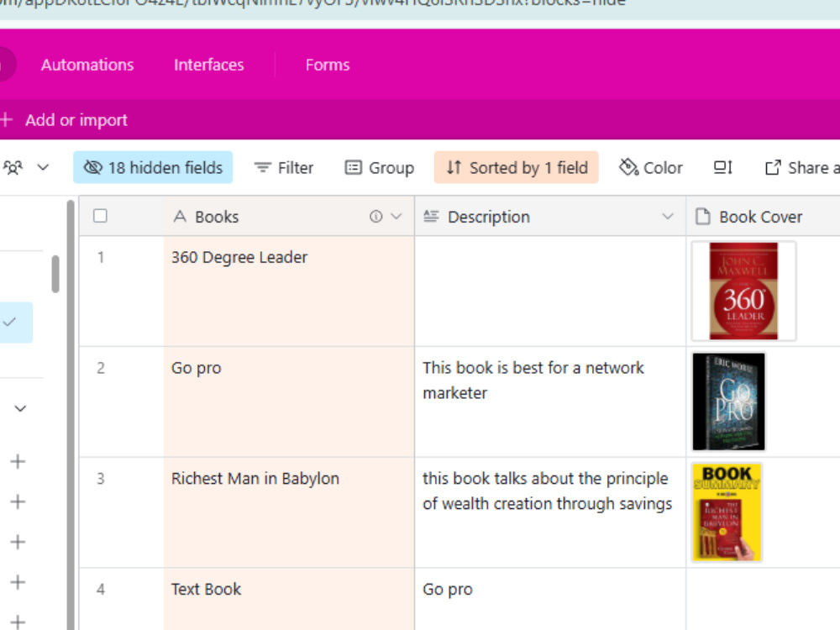The image size is (840, 630).
Task: Open the Filter options
Action: click(x=284, y=168)
